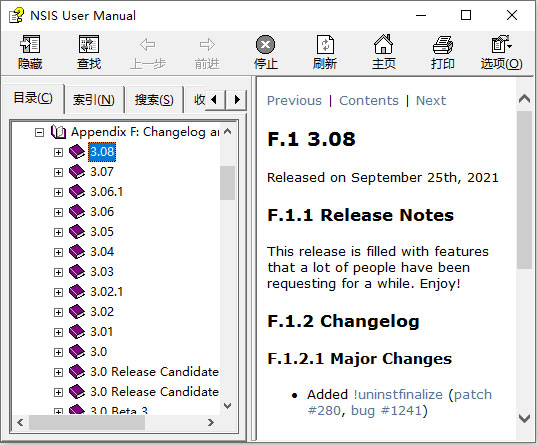Open the bug #1241 link

pos(386,411)
